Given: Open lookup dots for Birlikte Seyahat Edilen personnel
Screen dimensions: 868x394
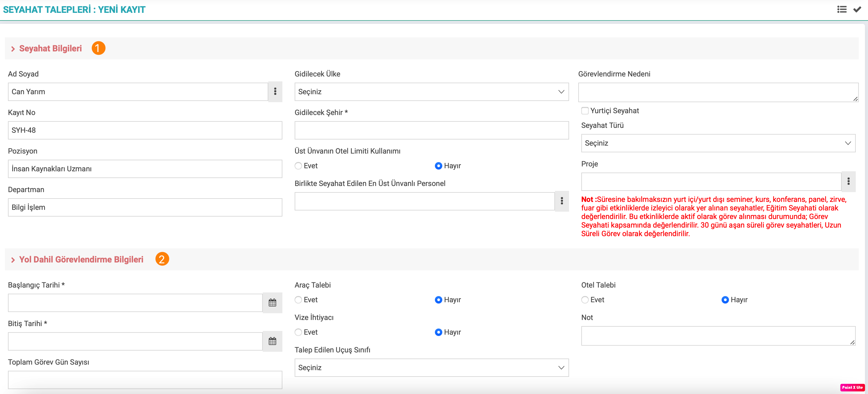Looking at the screenshot, I should tap(561, 201).
